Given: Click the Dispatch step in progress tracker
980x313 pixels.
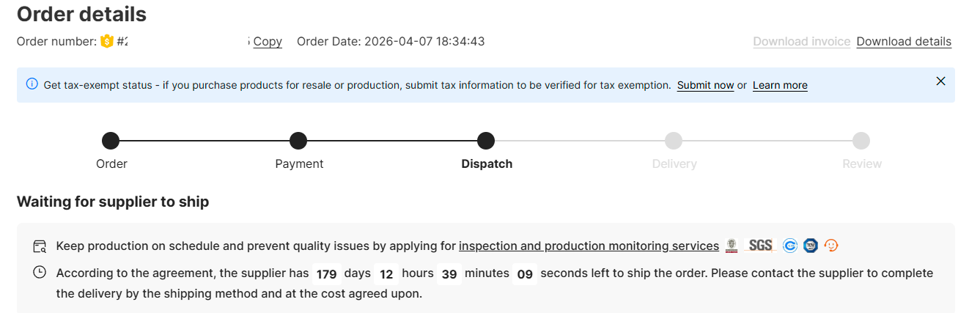Looking at the screenshot, I should coord(486,141).
